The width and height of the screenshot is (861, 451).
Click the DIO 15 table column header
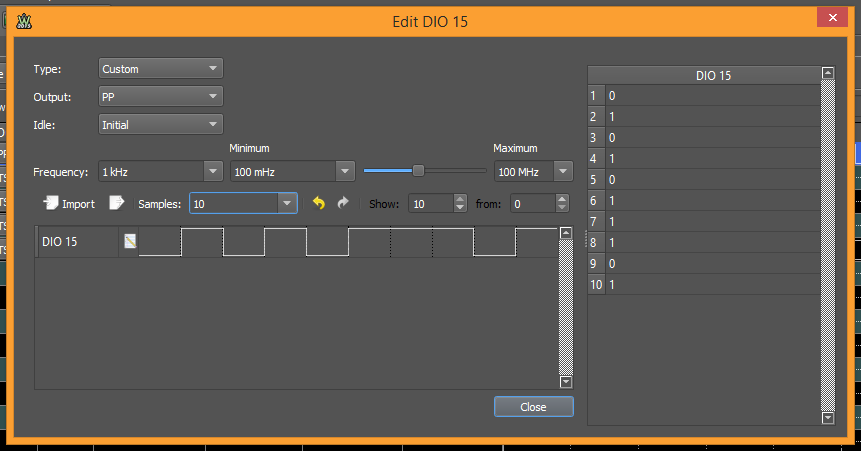(712, 75)
